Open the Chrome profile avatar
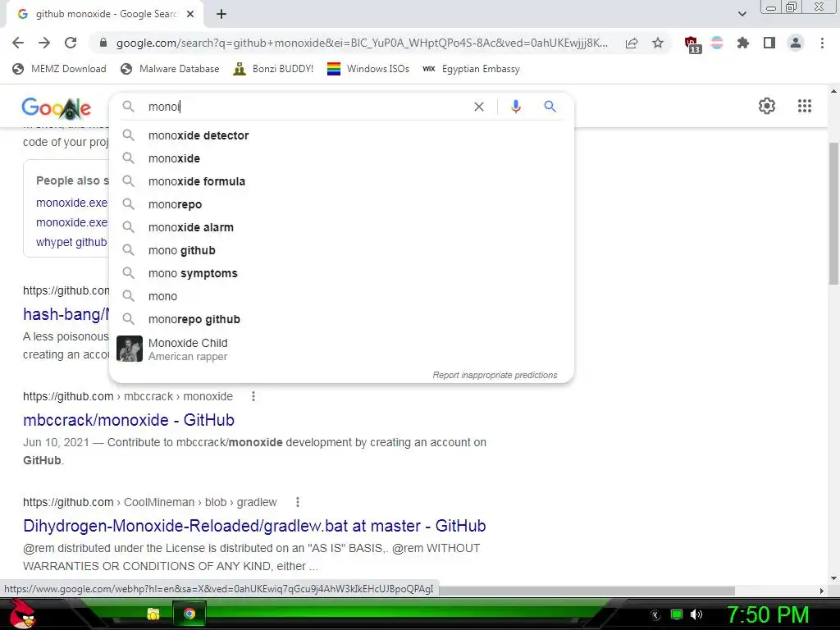This screenshot has height=630, width=840. tap(796, 43)
